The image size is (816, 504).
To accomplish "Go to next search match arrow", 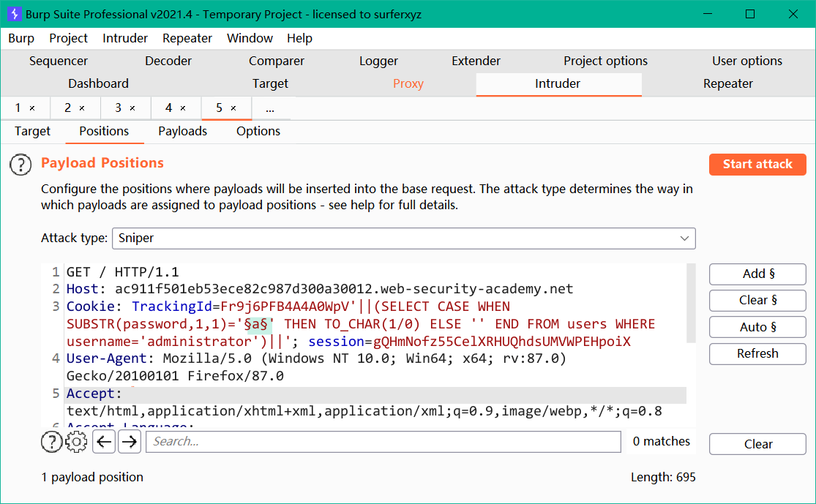I will 130,442.
